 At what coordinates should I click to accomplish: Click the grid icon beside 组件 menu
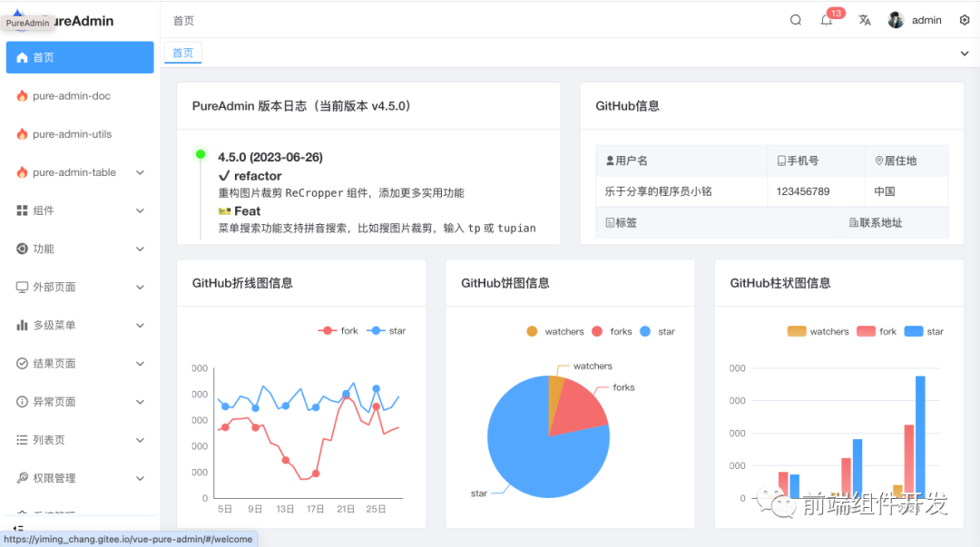click(24, 210)
